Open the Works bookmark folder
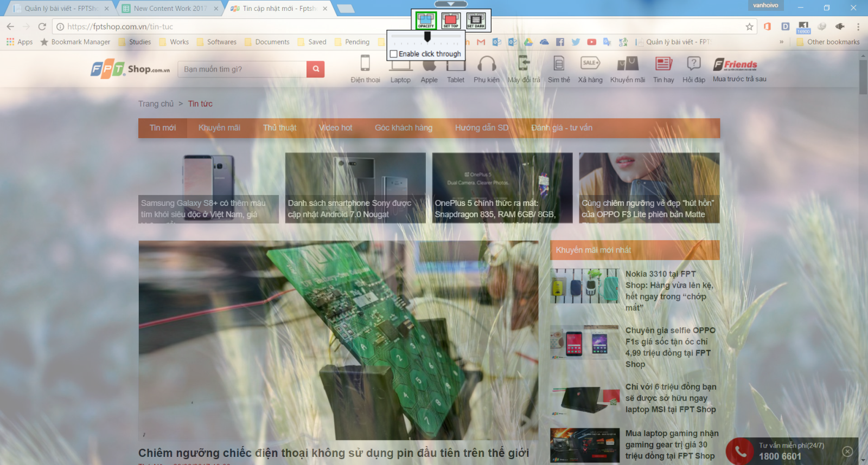868x465 pixels. coord(174,42)
